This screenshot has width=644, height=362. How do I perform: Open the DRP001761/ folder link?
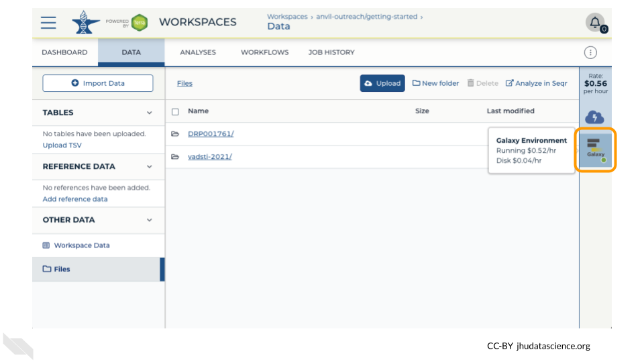point(211,134)
